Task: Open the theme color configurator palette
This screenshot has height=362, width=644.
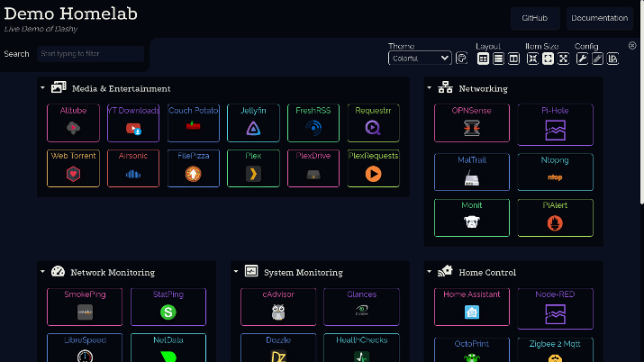Action: click(x=461, y=59)
